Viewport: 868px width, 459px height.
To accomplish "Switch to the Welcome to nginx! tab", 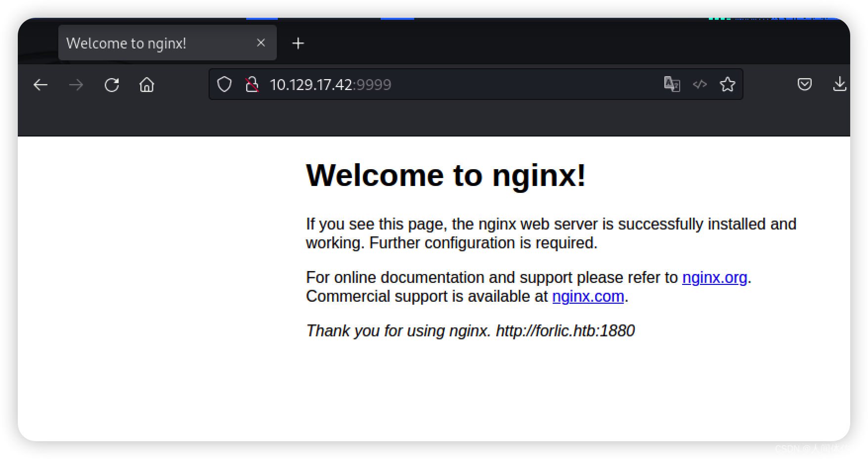I will pyautogui.click(x=167, y=43).
